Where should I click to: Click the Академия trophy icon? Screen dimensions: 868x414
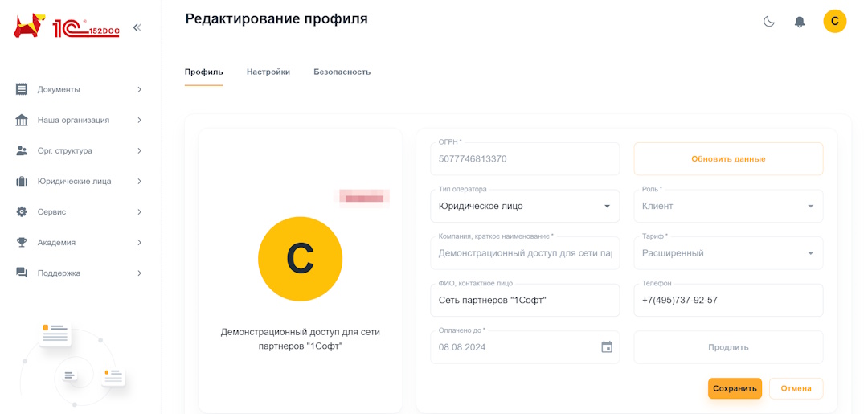22,242
